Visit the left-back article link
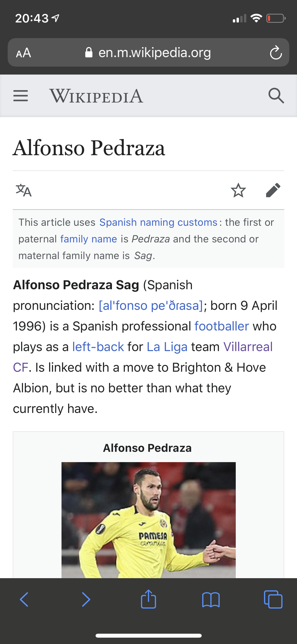 tap(98, 347)
